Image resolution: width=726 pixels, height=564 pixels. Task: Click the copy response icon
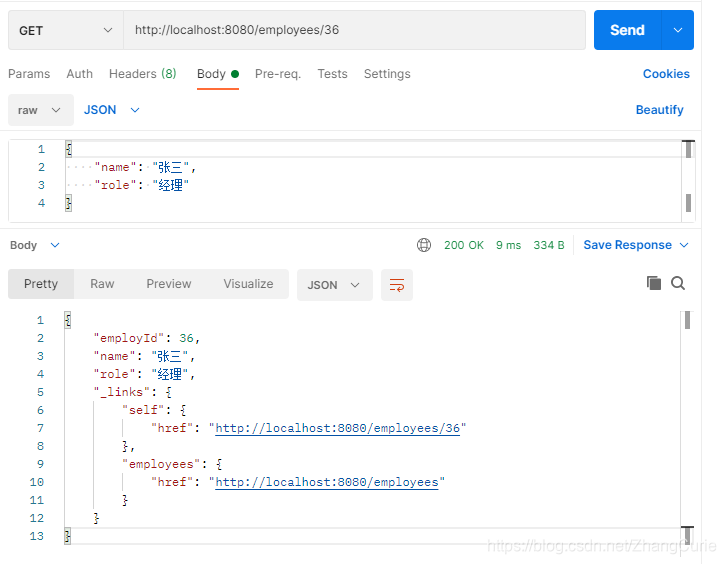(x=654, y=283)
